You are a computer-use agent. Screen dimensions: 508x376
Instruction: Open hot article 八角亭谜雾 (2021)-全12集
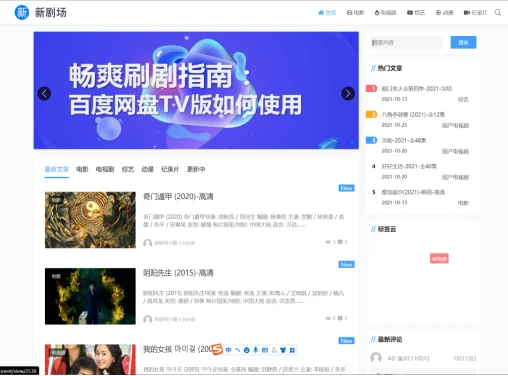click(413, 115)
